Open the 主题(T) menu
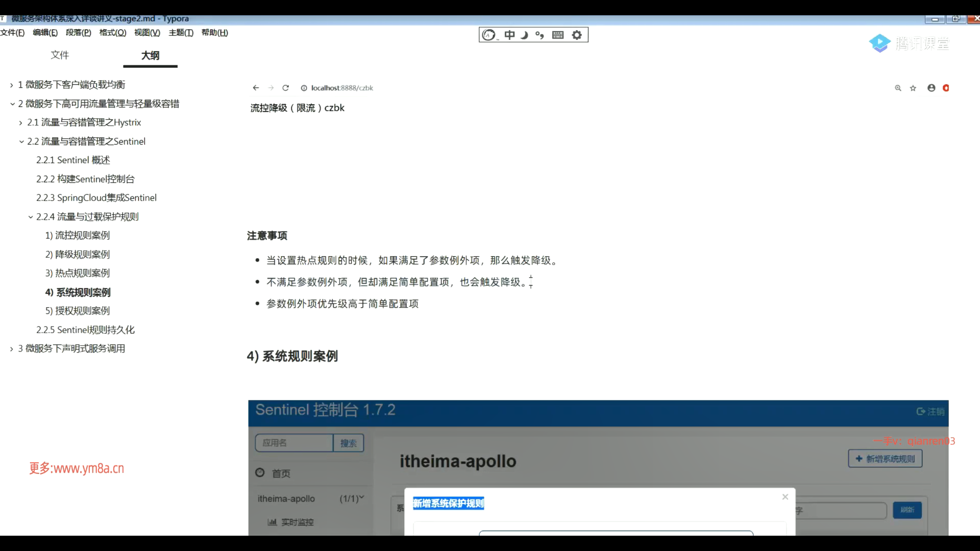The height and width of the screenshot is (551, 980). click(181, 33)
